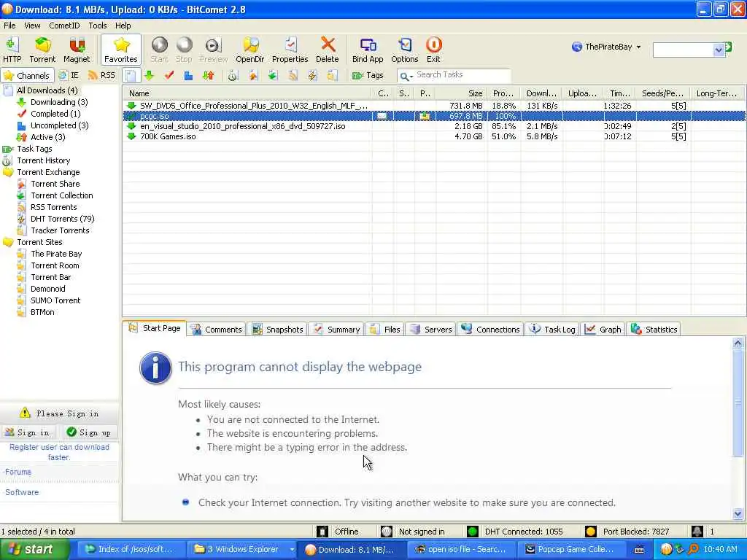Screen dimensions: 747x560
Task: Filter by active tasks up-down arrows
Action: 208,75
